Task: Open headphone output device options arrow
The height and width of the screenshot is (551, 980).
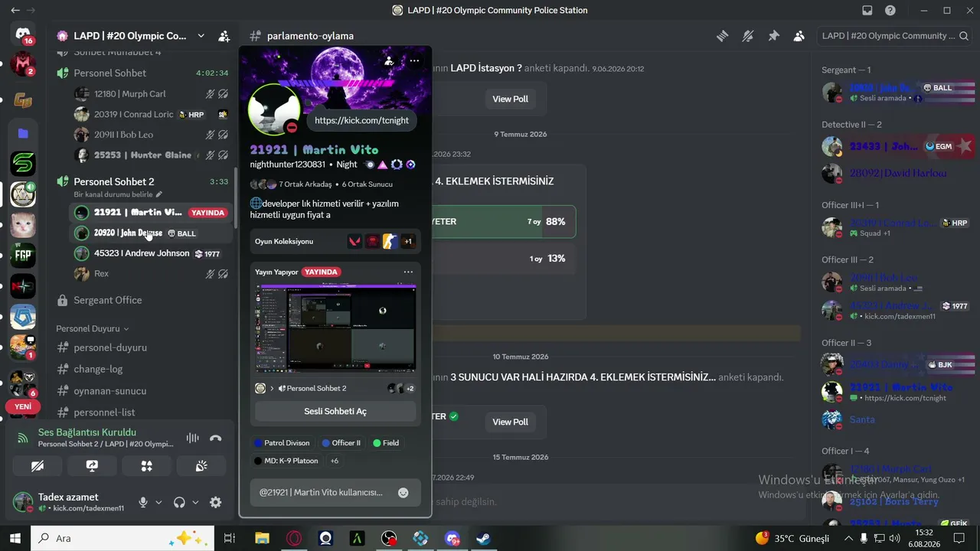Action: 195,503
